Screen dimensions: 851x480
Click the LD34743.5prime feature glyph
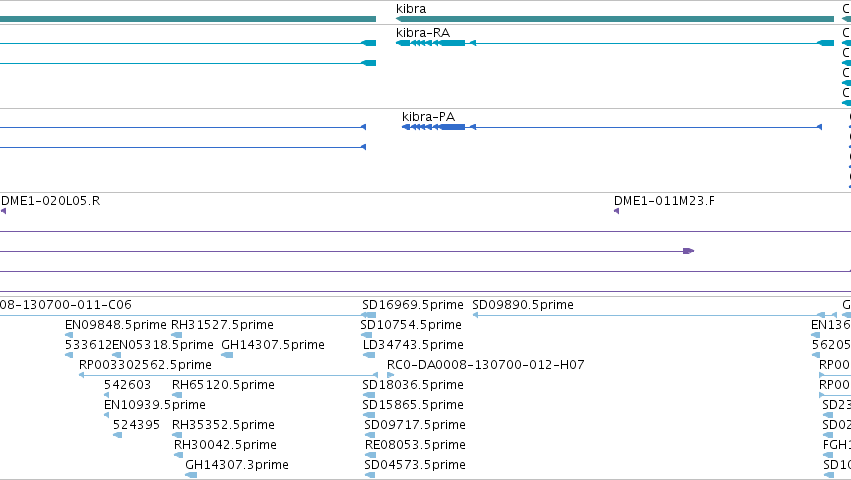pyautogui.click(x=369, y=355)
